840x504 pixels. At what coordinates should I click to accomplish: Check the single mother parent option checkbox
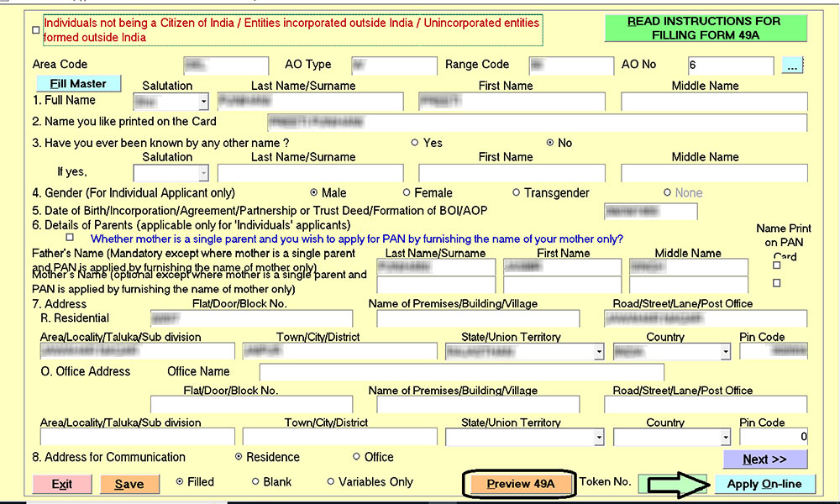[70, 238]
